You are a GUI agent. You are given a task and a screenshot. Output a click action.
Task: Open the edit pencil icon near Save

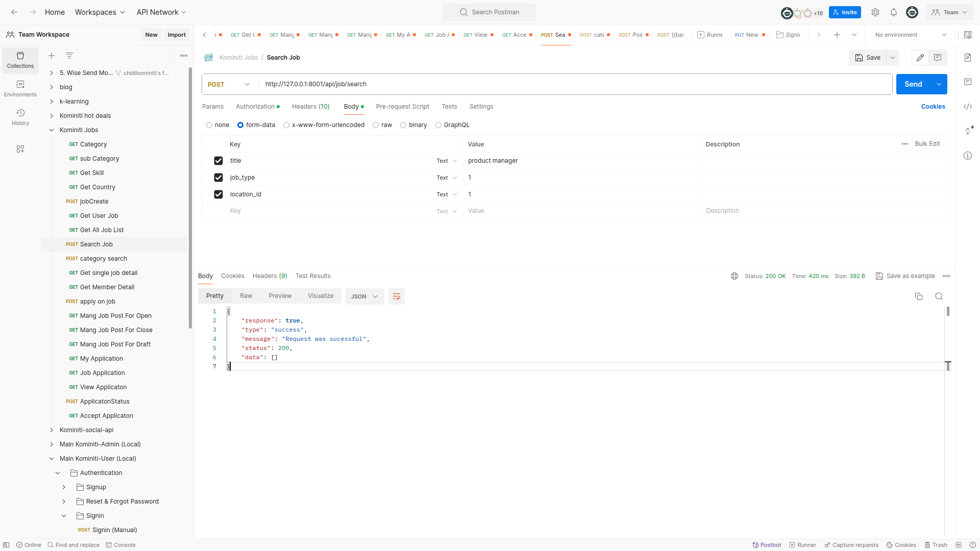[920, 58]
